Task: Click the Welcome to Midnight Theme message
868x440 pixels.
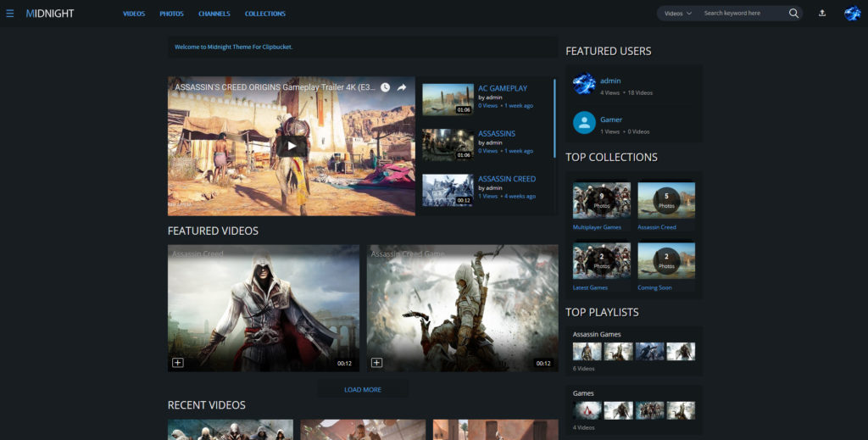Action: coord(234,47)
